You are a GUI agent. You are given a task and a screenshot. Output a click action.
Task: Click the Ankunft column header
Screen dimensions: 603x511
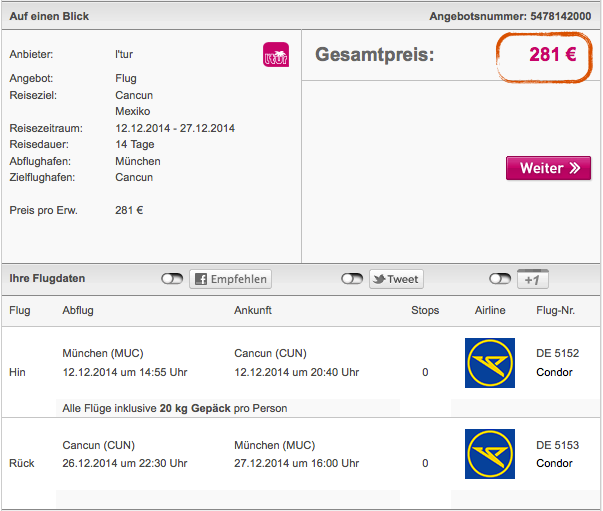click(x=253, y=310)
